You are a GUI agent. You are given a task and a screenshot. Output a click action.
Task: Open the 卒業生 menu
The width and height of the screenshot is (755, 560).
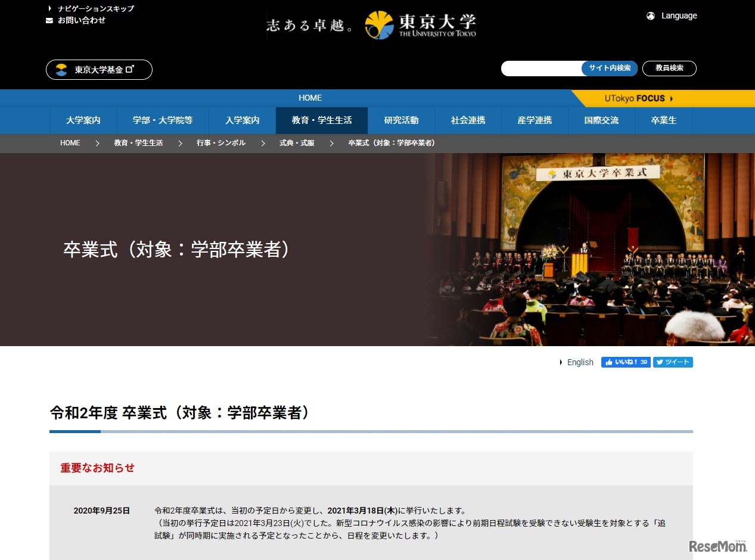(664, 120)
